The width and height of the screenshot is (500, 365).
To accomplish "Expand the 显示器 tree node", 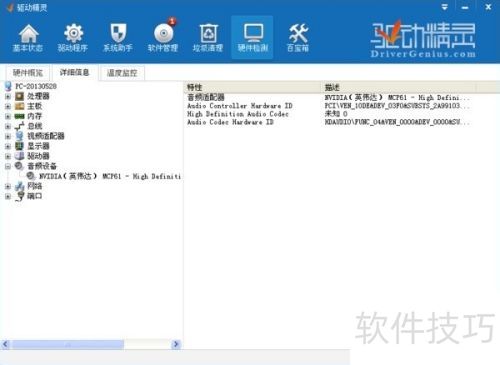I will tap(8, 146).
